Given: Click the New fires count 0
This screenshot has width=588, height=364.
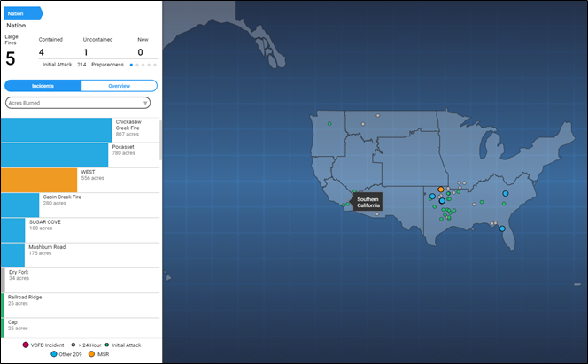Looking at the screenshot, I should point(140,52).
